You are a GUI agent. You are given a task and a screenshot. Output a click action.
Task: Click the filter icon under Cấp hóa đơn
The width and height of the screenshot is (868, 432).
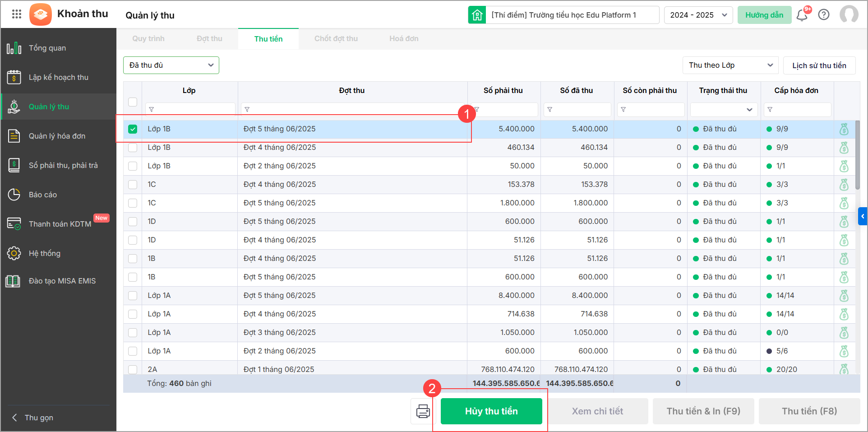[x=770, y=110]
